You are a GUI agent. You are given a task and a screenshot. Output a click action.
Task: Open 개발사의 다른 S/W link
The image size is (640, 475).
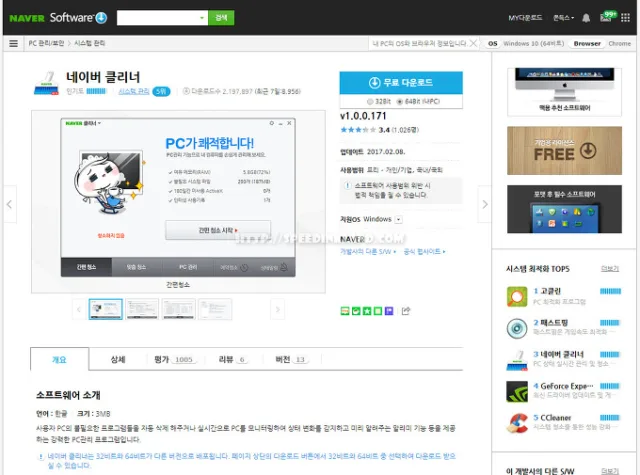tap(368, 252)
